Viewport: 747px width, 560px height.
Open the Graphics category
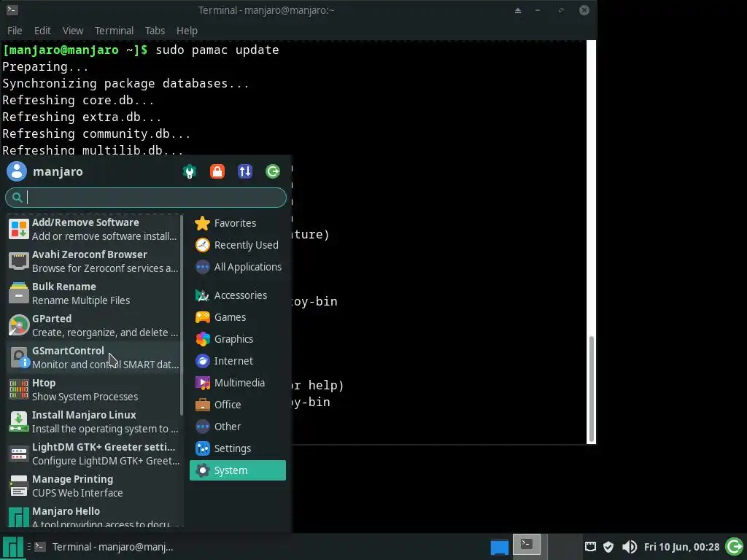[x=238, y=339]
